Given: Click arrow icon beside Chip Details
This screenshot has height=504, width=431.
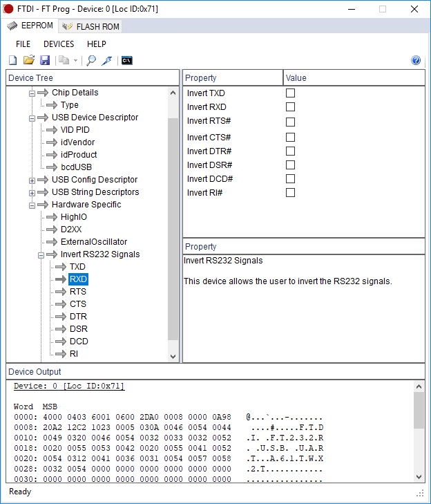Looking at the screenshot, I should click(43, 93).
